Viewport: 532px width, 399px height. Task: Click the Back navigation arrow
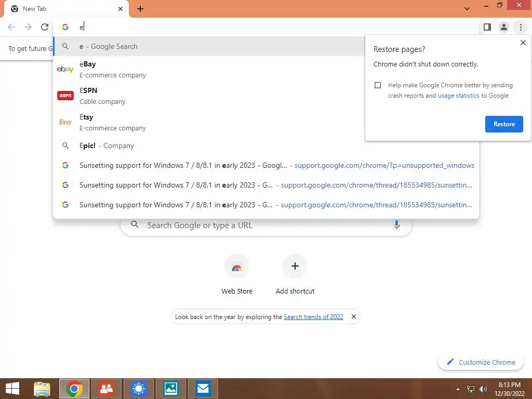11,27
